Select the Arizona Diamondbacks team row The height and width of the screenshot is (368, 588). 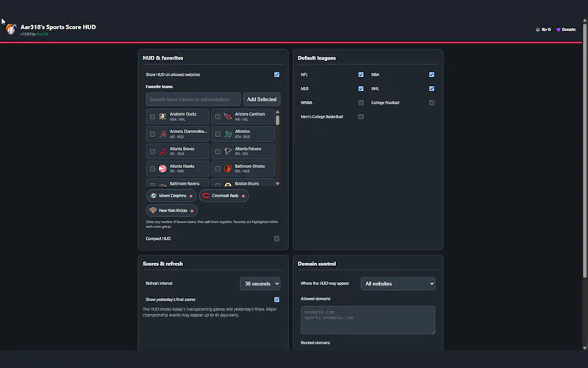point(178,134)
